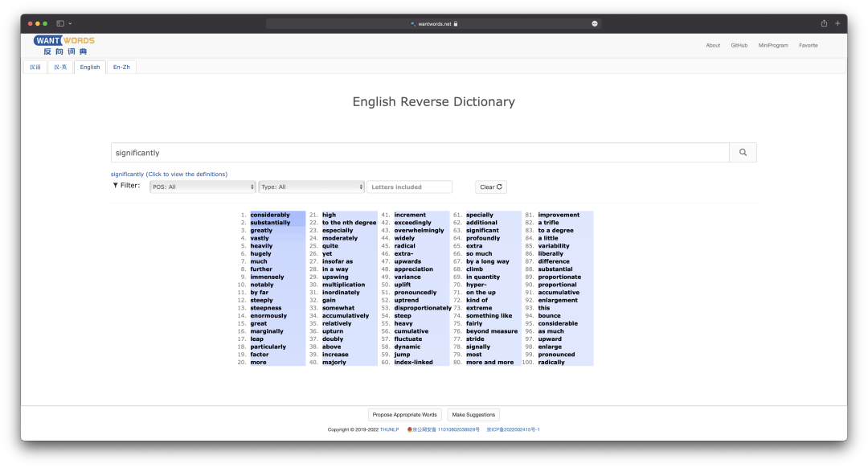This screenshot has width=868, height=468.
Task: Select result word 'profoundly'
Action: click(x=483, y=238)
